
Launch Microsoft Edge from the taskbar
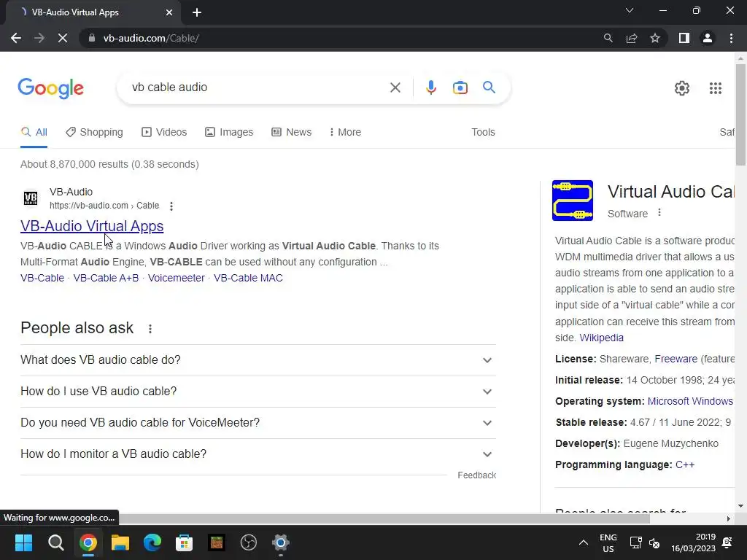coord(152,542)
